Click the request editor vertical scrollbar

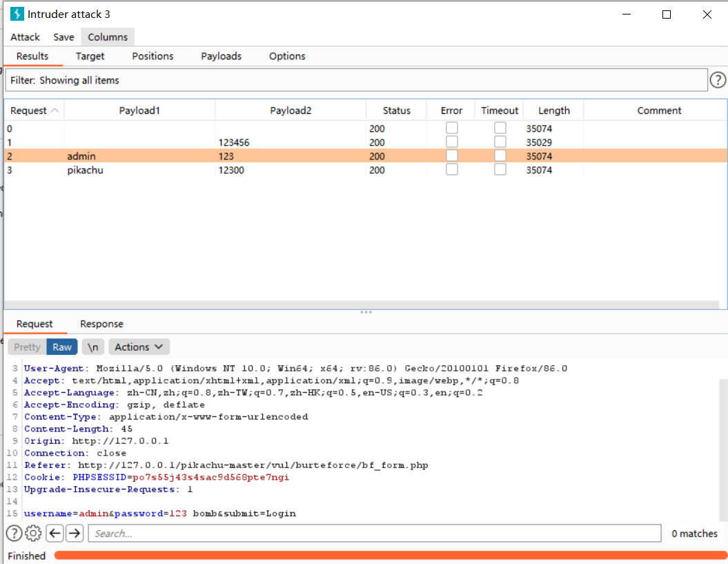click(x=723, y=449)
